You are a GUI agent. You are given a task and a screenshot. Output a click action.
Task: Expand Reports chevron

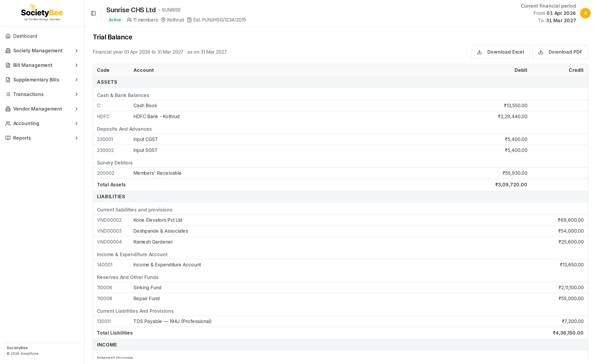(76, 138)
